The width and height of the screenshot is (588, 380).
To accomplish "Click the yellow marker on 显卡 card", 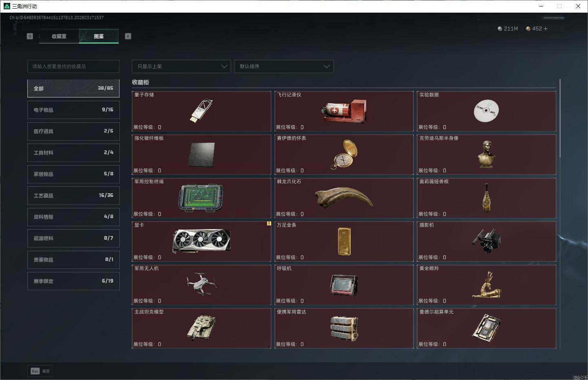I will click(269, 223).
